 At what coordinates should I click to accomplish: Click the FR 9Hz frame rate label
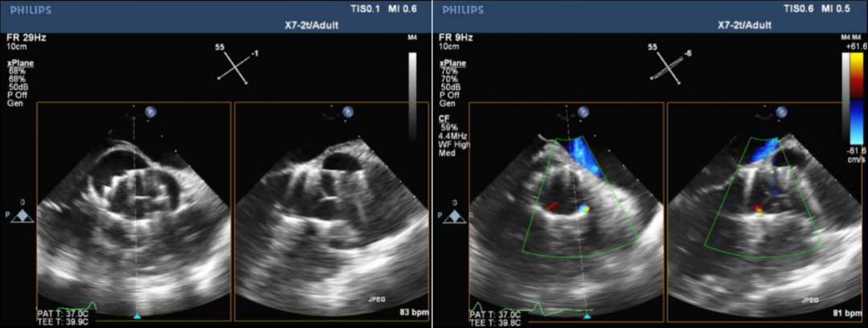click(455, 37)
